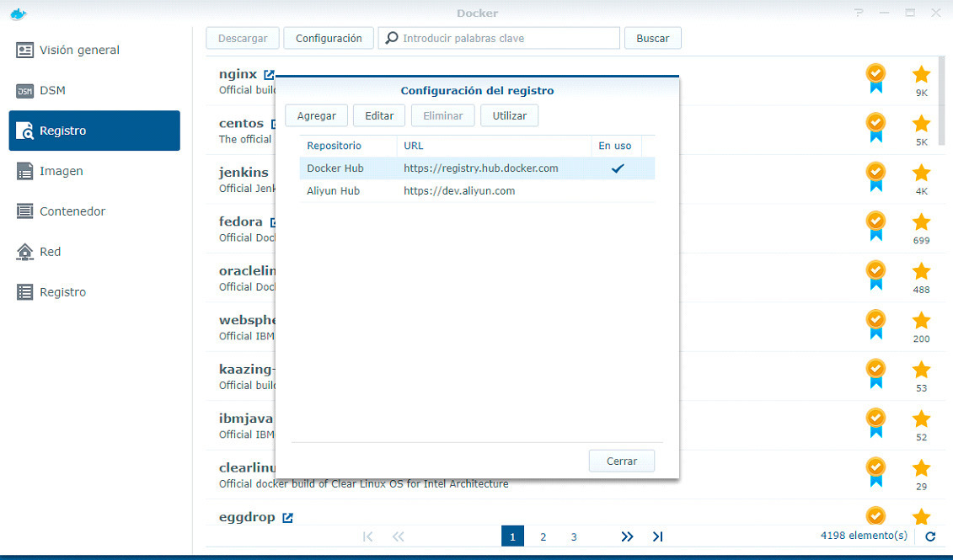
Task: Click the 4K star icon for jenkins
Action: pos(921,173)
